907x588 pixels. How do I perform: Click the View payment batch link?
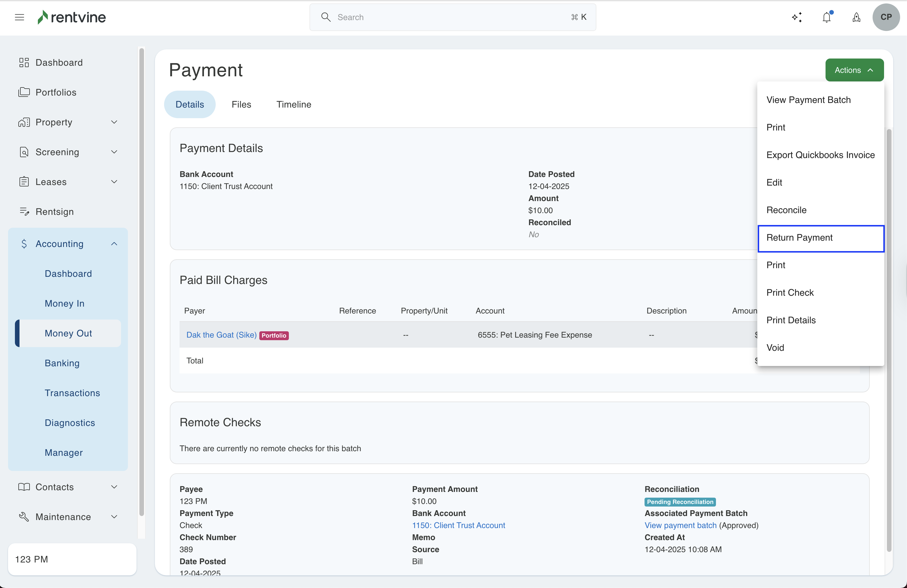tap(680, 525)
